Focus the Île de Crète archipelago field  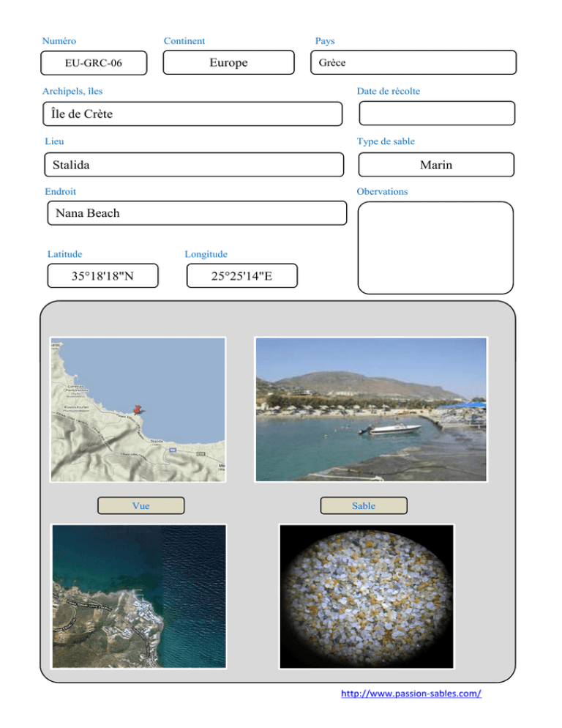[x=192, y=114]
